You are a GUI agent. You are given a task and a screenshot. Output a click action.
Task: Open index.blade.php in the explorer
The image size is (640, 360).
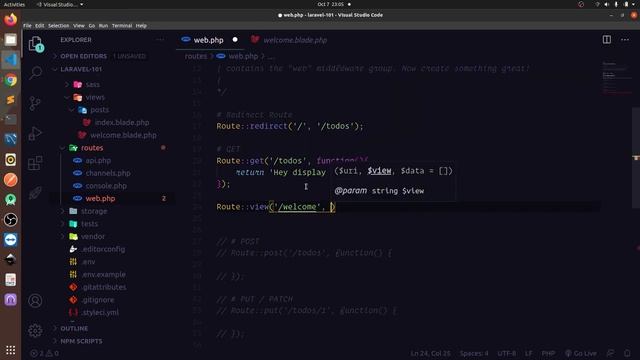click(x=122, y=122)
